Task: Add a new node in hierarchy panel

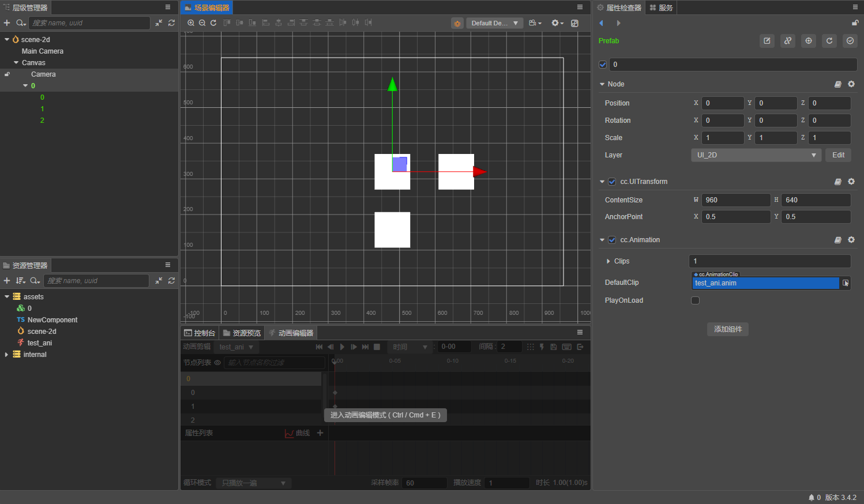Action: click(x=7, y=23)
